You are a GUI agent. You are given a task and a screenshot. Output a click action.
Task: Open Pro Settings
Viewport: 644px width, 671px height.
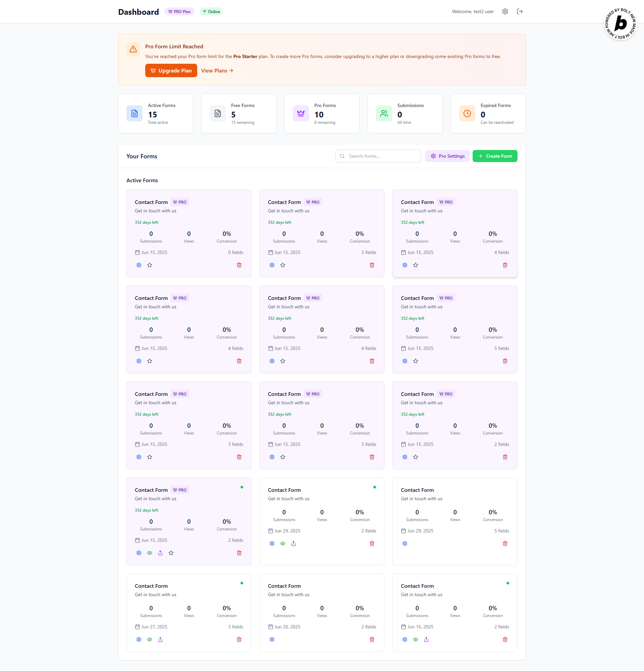[x=447, y=156]
